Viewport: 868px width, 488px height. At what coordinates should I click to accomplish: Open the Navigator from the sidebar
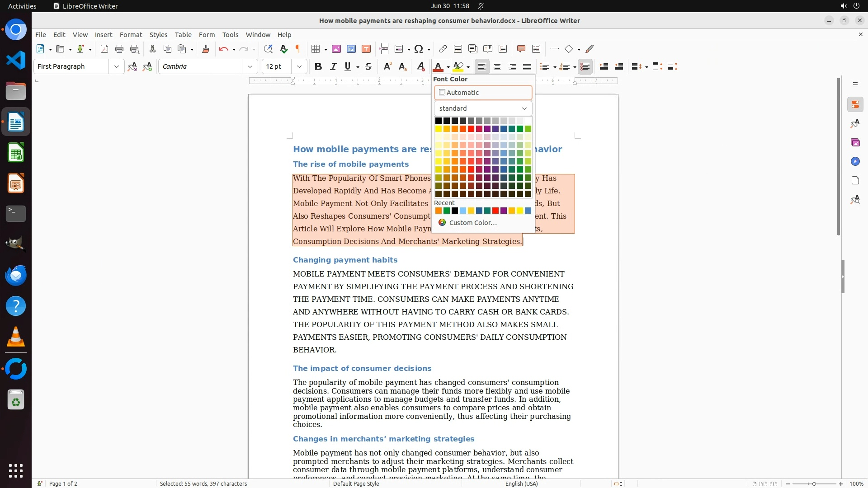tap(855, 161)
